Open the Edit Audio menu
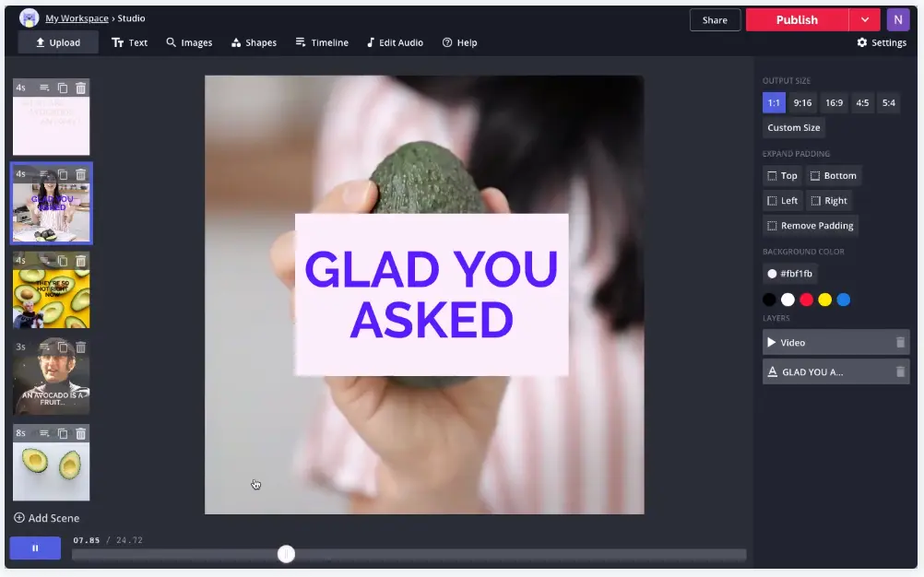Image resolution: width=924 pixels, height=577 pixels. (x=395, y=42)
